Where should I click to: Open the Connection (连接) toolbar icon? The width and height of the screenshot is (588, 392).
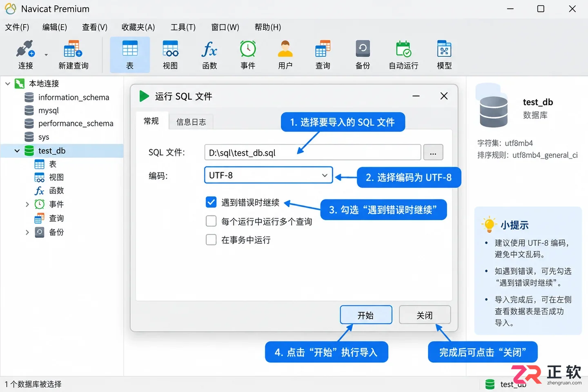(x=25, y=55)
